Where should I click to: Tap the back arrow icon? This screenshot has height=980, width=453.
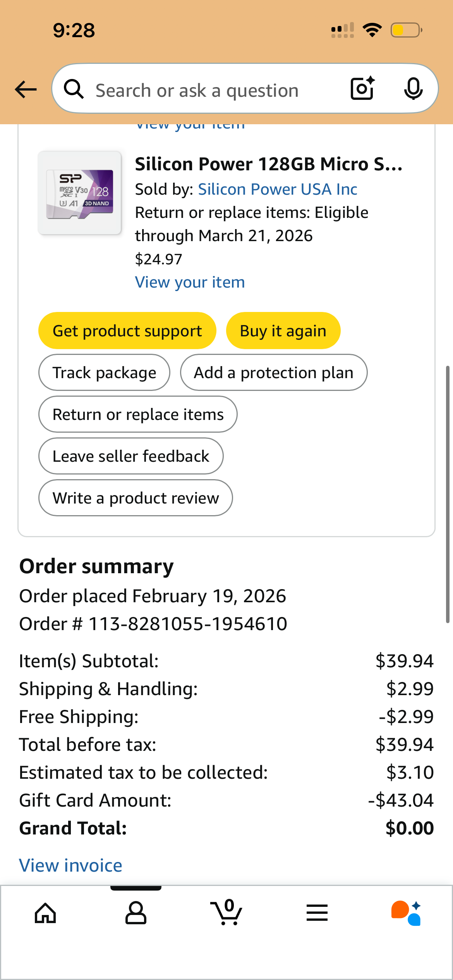click(26, 89)
